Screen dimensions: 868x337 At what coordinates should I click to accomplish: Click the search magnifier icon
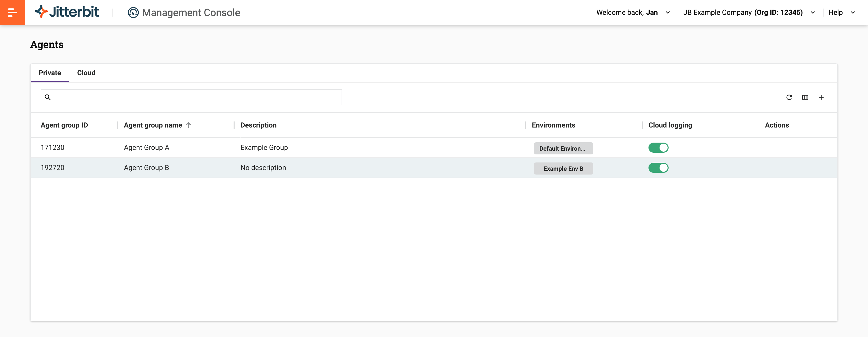coord(48,97)
